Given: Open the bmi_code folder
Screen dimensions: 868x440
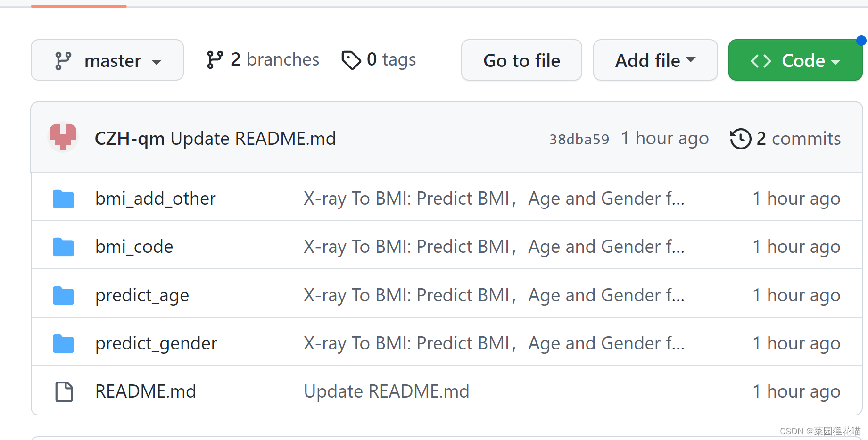Looking at the screenshot, I should [134, 247].
